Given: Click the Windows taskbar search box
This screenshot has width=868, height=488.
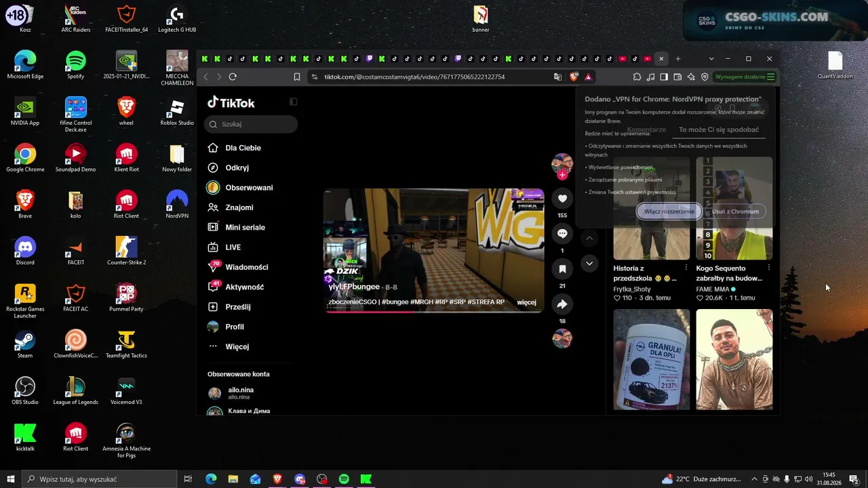Looking at the screenshot, I should click(100, 479).
